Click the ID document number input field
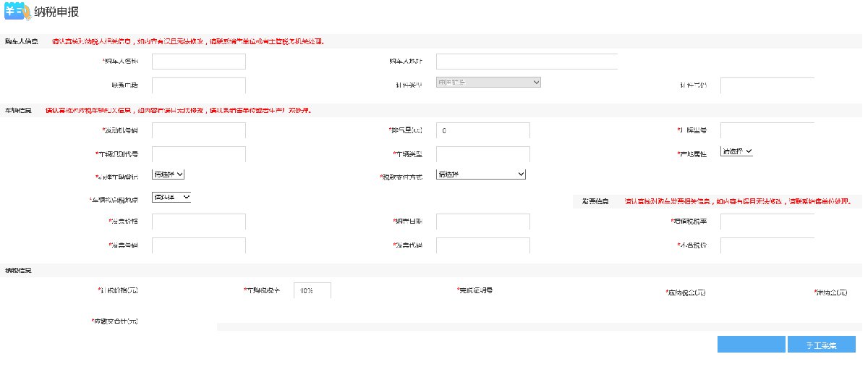The height and width of the screenshot is (375, 868). [767, 85]
